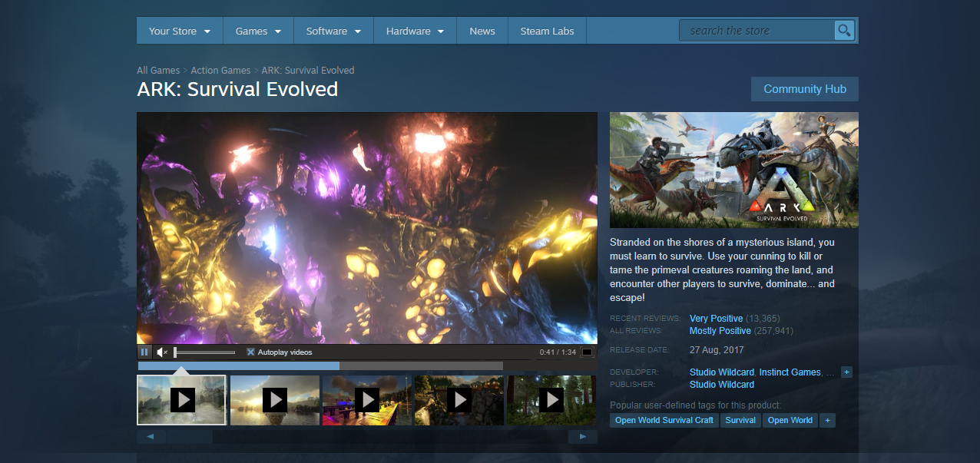Pause the trailer video
The width and height of the screenshot is (980, 463).
pos(144,352)
